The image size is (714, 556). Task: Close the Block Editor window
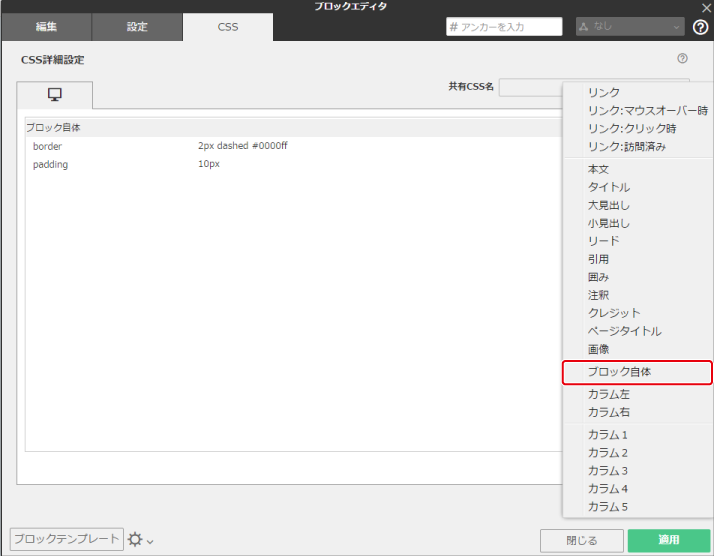[x=706, y=8]
